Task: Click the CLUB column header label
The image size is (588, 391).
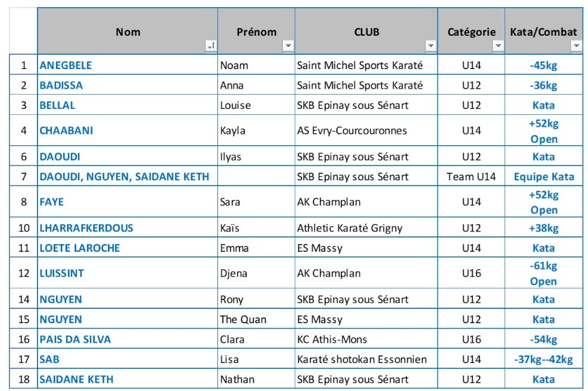Action: [366, 32]
